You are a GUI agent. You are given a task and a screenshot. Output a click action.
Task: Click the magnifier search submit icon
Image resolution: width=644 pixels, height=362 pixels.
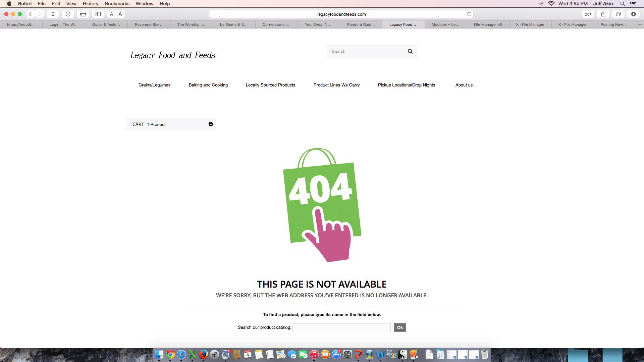click(410, 51)
